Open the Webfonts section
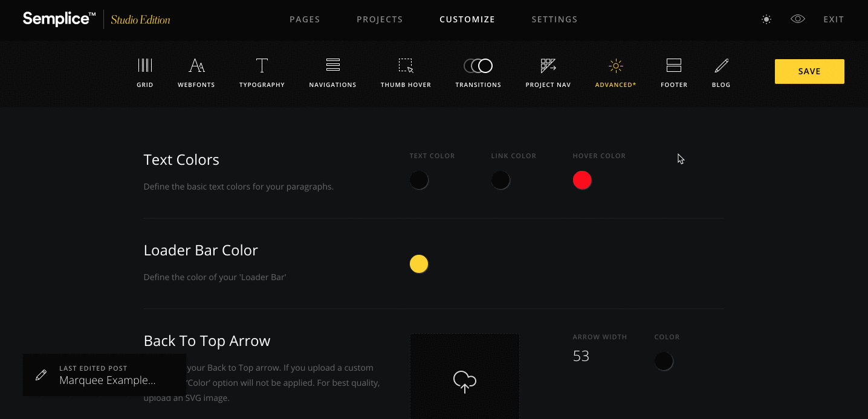The height and width of the screenshot is (419, 868). coord(196,73)
